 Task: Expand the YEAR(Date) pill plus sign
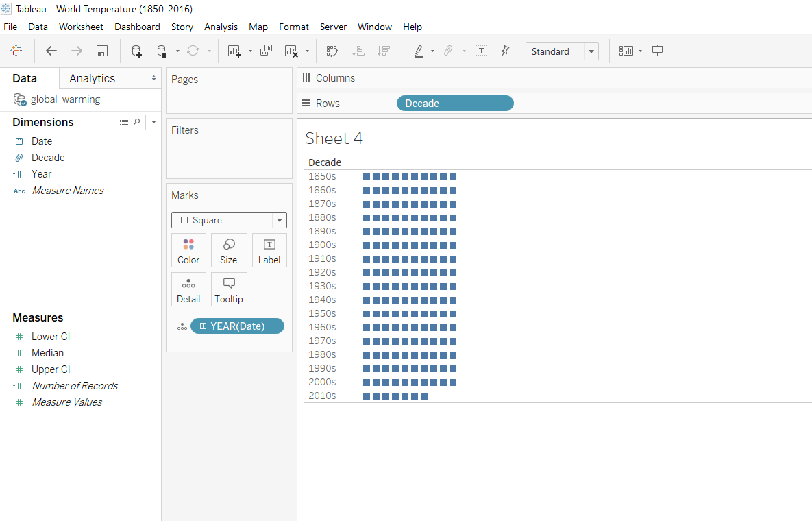[x=203, y=326]
